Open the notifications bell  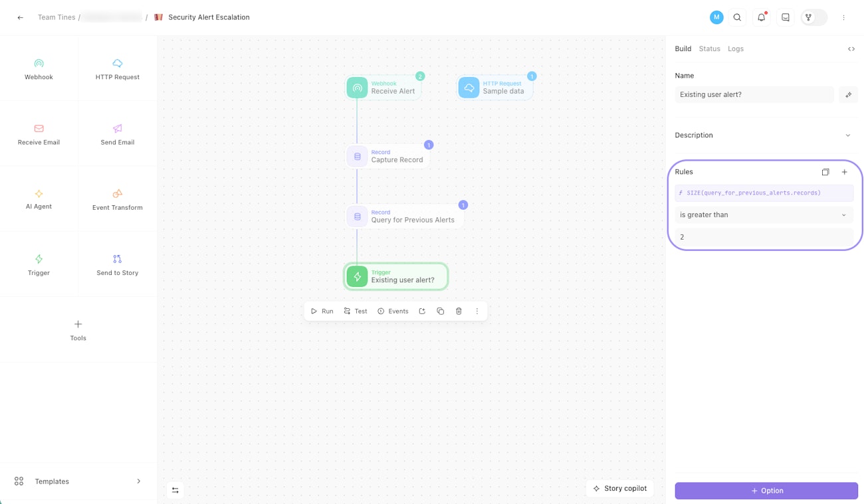tap(761, 18)
